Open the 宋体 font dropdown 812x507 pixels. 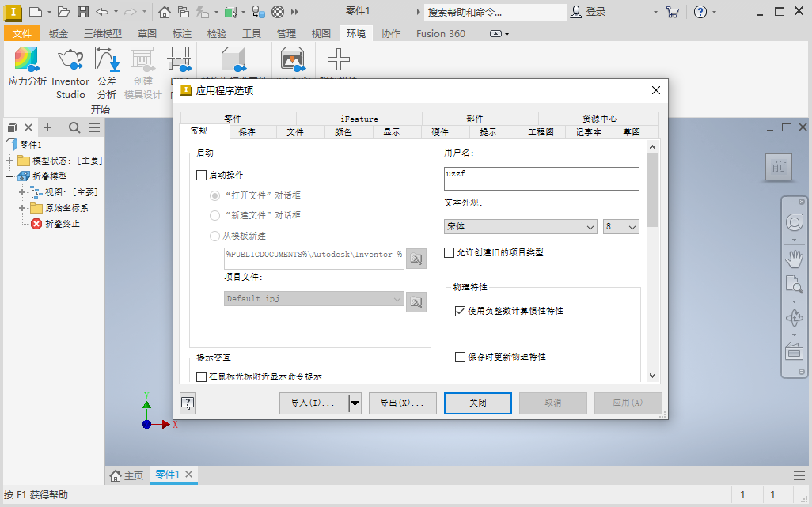pos(521,227)
